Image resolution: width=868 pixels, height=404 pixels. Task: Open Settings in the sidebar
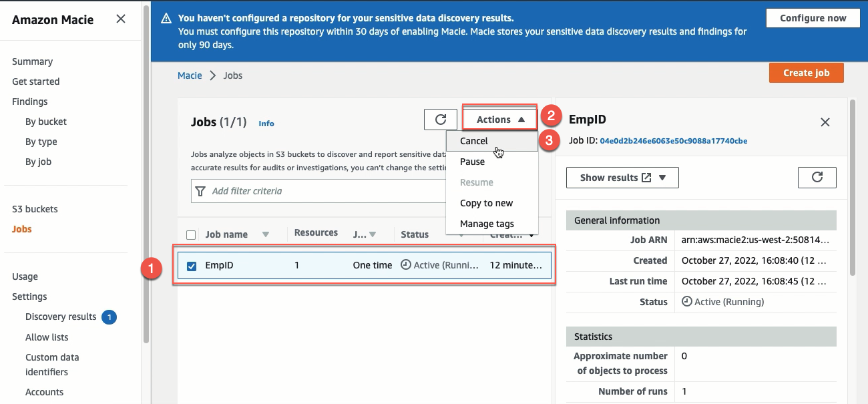click(29, 296)
